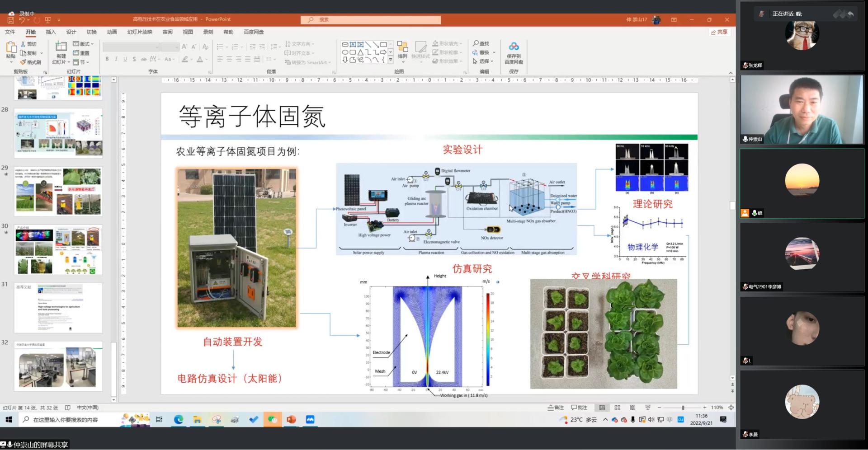The image size is (868, 450).
Task: Select slide 31 thumbnail in panel
Action: pos(58,308)
